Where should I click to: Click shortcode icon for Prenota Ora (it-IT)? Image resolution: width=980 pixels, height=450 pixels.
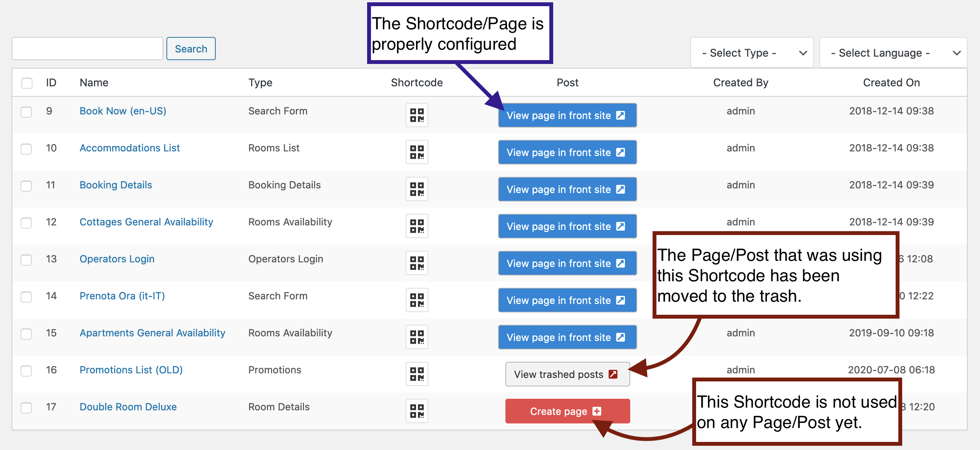417,300
